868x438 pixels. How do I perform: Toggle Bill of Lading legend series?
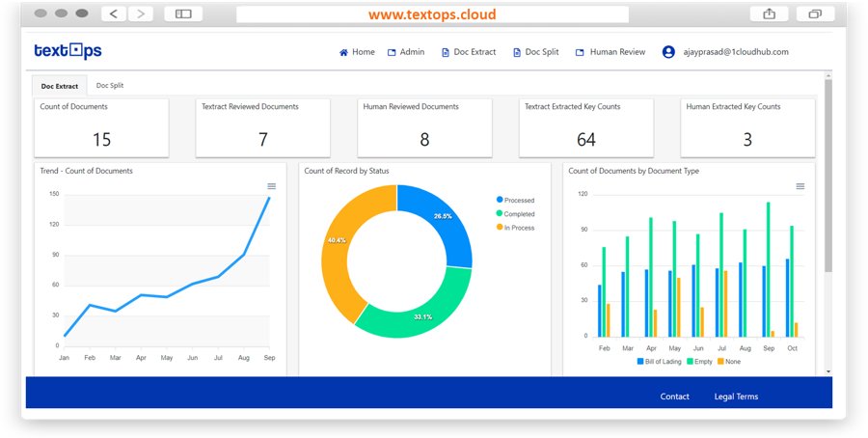pos(660,362)
